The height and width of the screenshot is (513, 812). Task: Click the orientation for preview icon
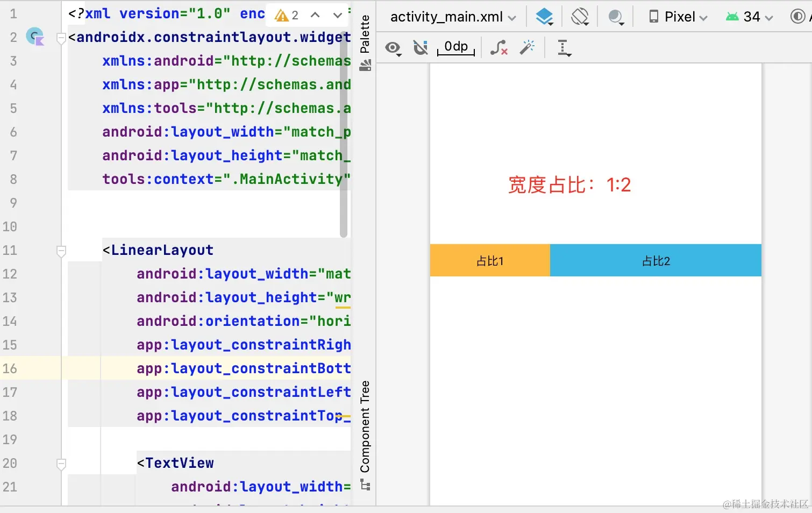tap(580, 17)
